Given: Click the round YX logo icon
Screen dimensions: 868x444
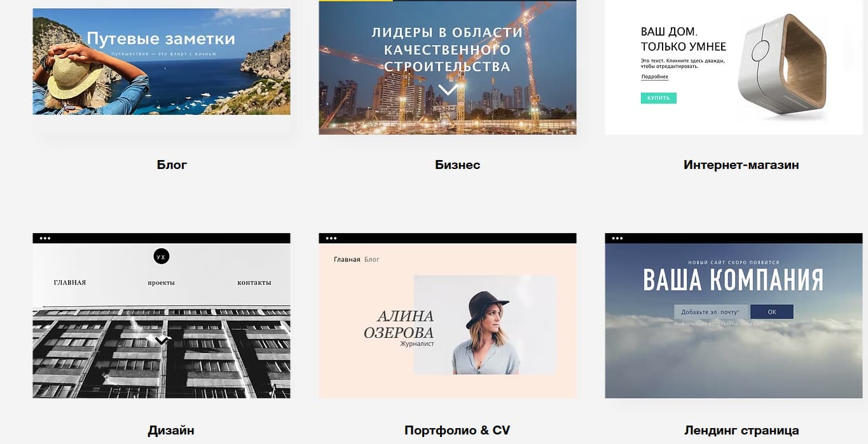Looking at the screenshot, I should pyautogui.click(x=162, y=257).
